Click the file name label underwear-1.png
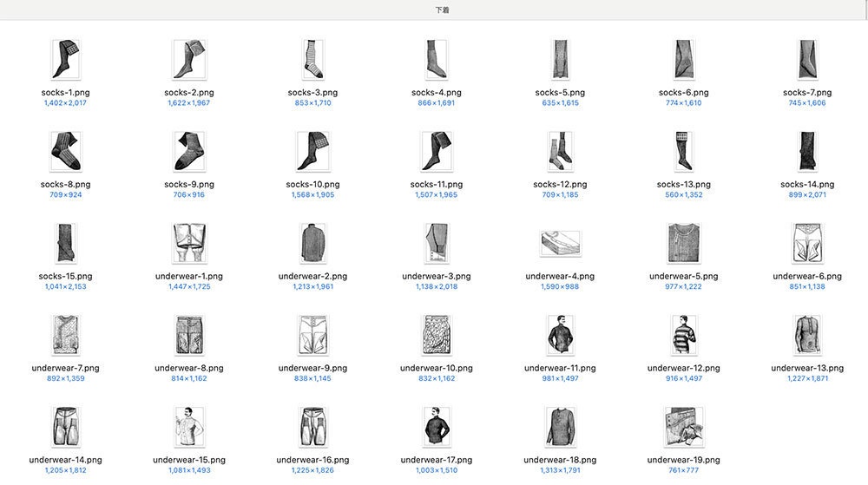 tap(189, 276)
